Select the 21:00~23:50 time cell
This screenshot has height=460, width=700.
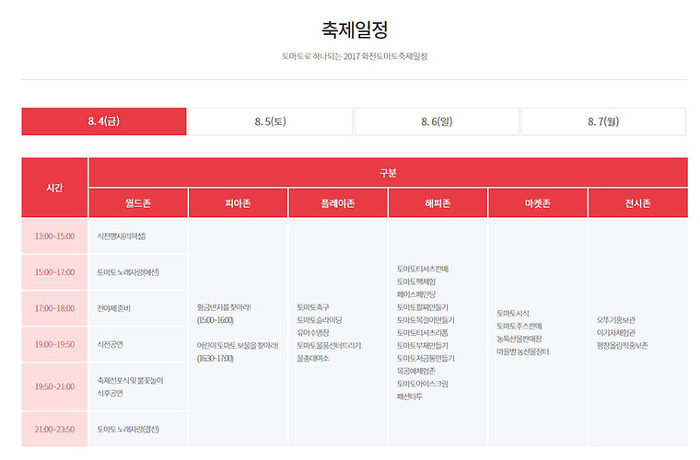click(x=54, y=429)
